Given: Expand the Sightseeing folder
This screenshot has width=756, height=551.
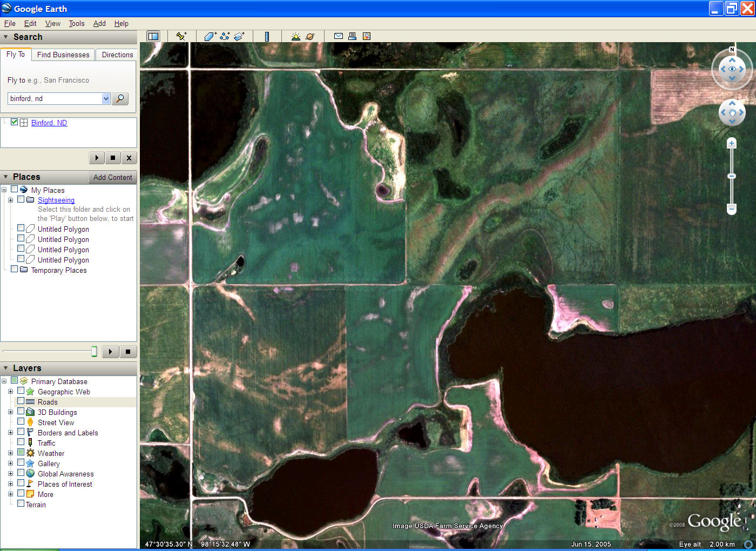Looking at the screenshot, I should (10, 200).
